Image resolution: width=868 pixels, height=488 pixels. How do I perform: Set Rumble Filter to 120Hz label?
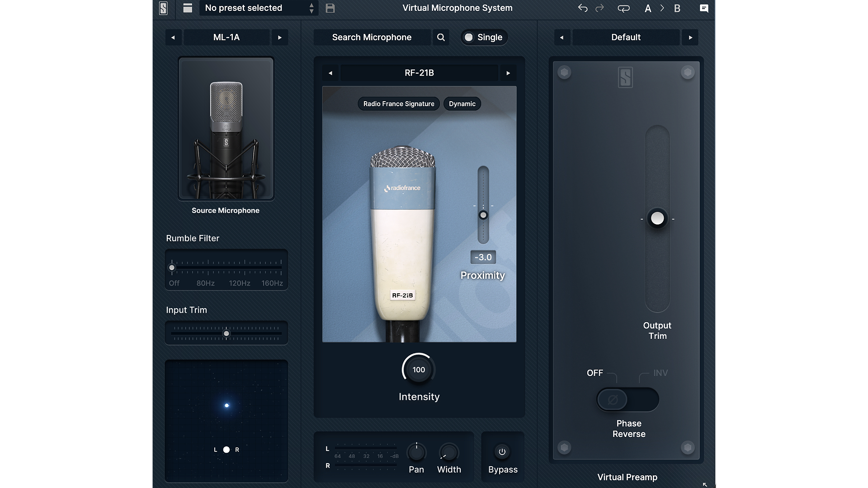[x=240, y=283]
